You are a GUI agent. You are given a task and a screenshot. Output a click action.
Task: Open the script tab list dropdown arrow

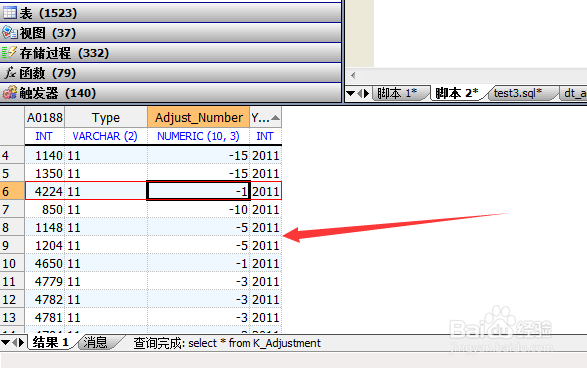[350, 93]
